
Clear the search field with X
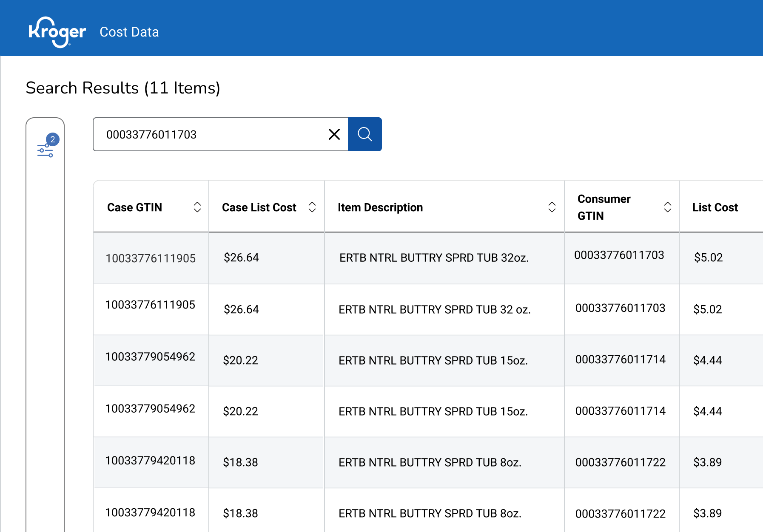[334, 134]
